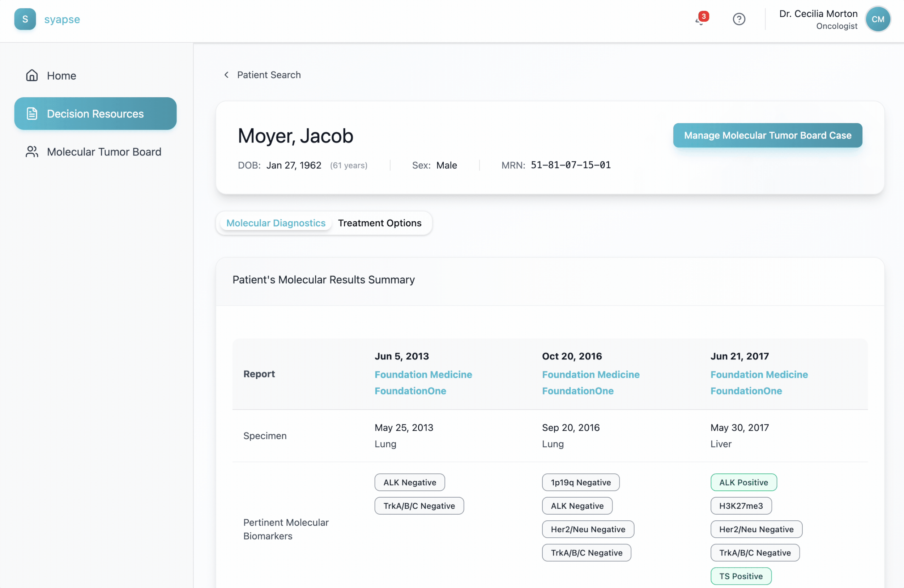Click the TS Positive biomarker tag
The width and height of the screenshot is (904, 588).
[741, 576]
